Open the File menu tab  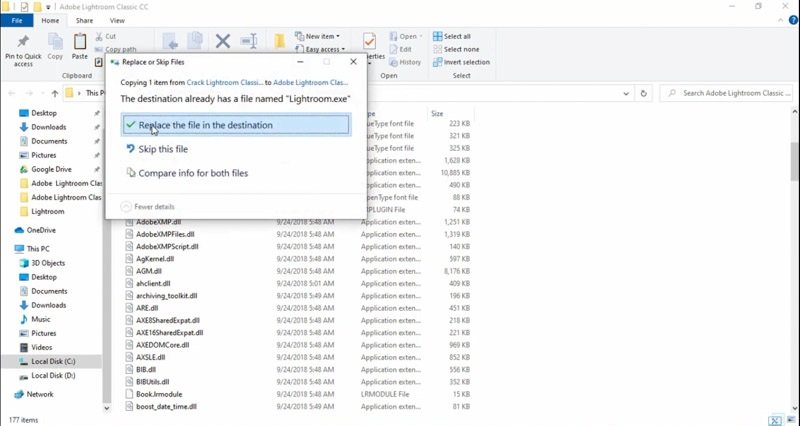(x=16, y=20)
